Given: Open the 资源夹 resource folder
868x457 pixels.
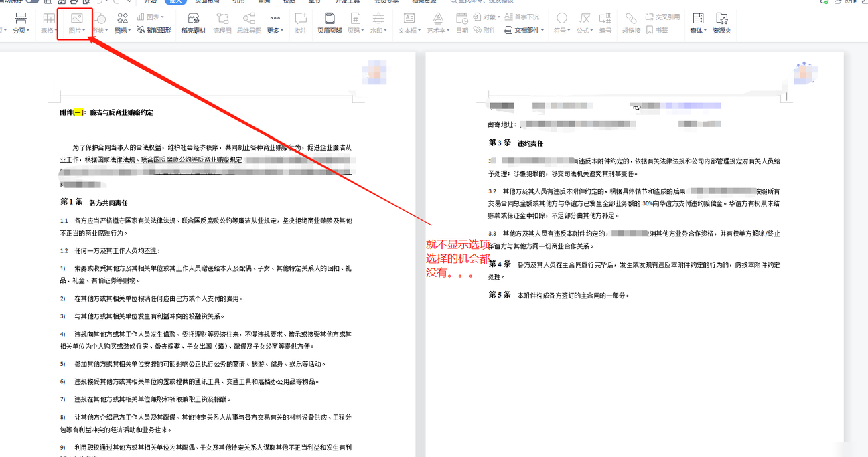Looking at the screenshot, I should (722, 23).
